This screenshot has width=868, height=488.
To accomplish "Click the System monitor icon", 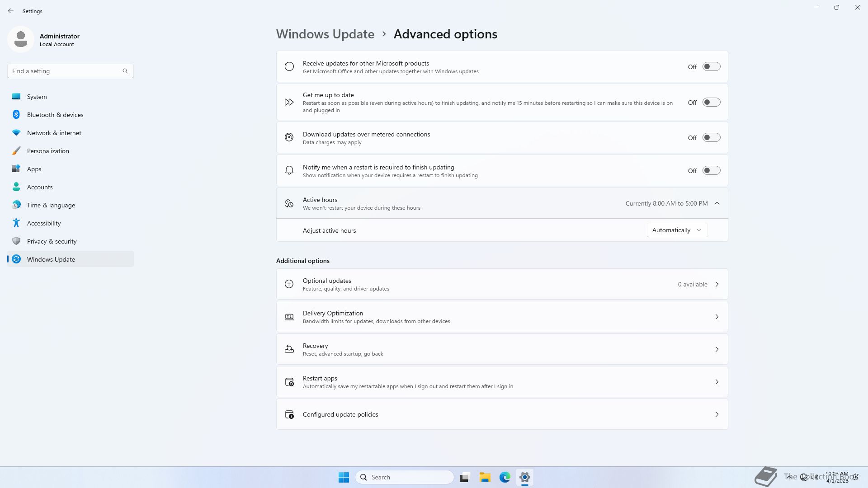I will pos(16,97).
